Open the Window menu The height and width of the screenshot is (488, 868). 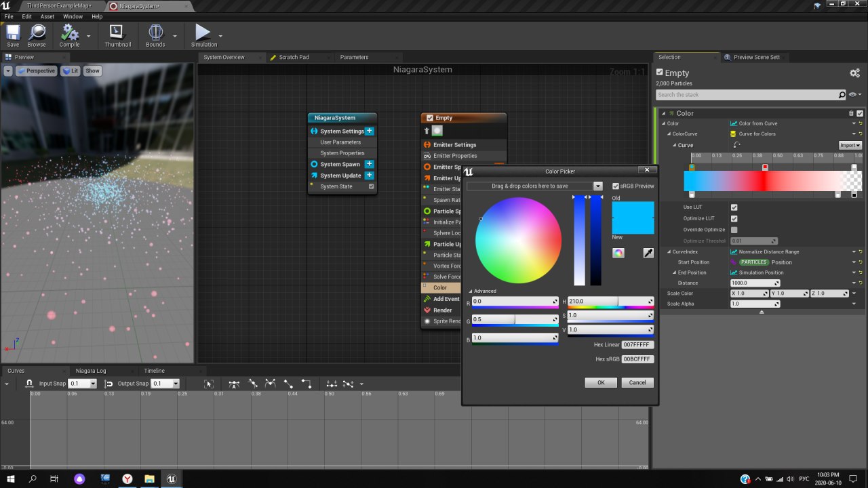point(73,16)
